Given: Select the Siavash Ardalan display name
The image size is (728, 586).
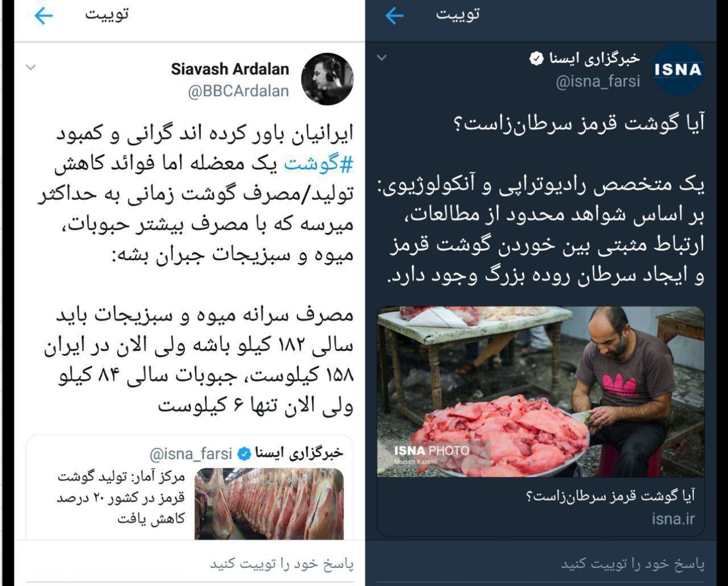Looking at the screenshot, I should coord(230,69).
